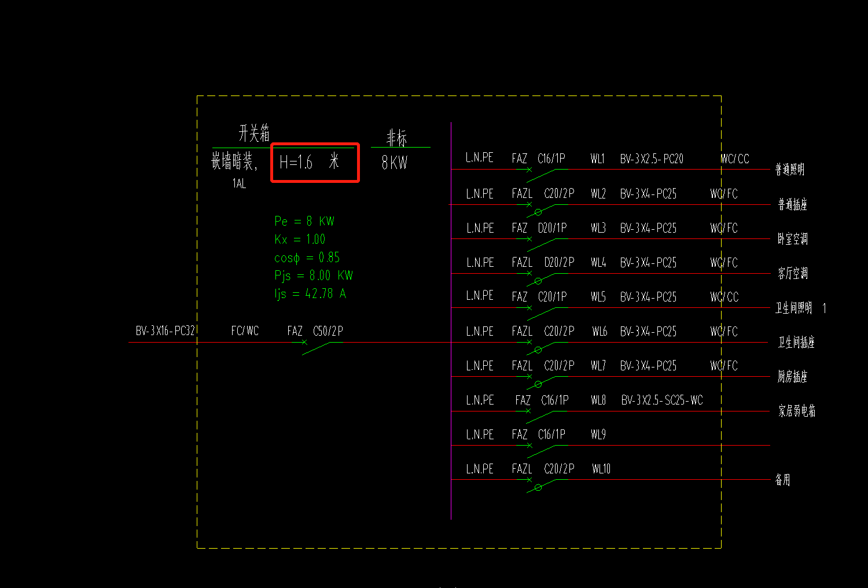Select the cosφ = 0.85 text
The width and height of the screenshot is (868, 588).
point(307,258)
